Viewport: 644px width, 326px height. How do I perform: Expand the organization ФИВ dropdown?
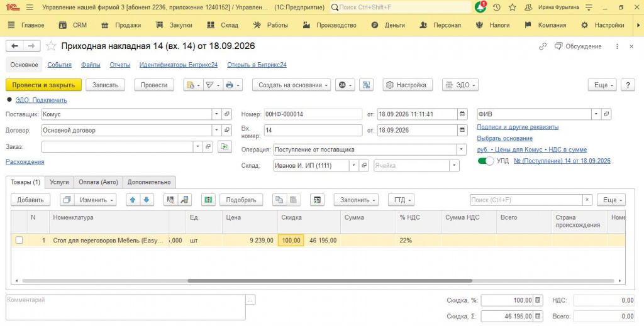click(x=596, y=114)
